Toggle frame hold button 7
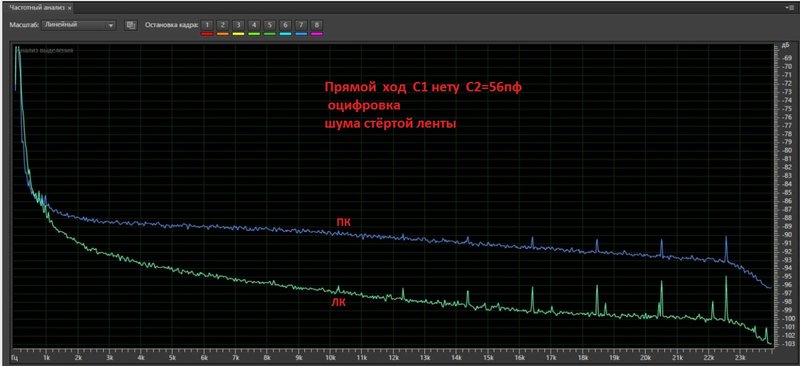Image resolution: width=800 pixels, height=366 pixels. point(302,25)
